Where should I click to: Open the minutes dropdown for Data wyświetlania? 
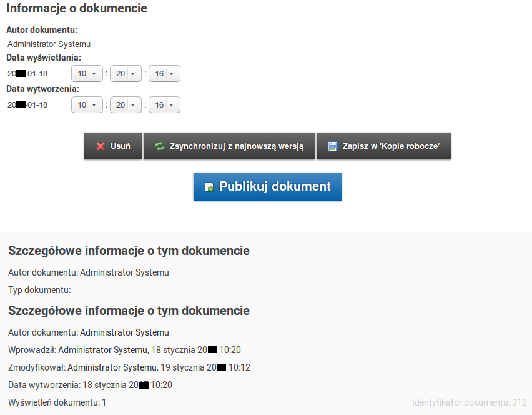pos(126,74)
